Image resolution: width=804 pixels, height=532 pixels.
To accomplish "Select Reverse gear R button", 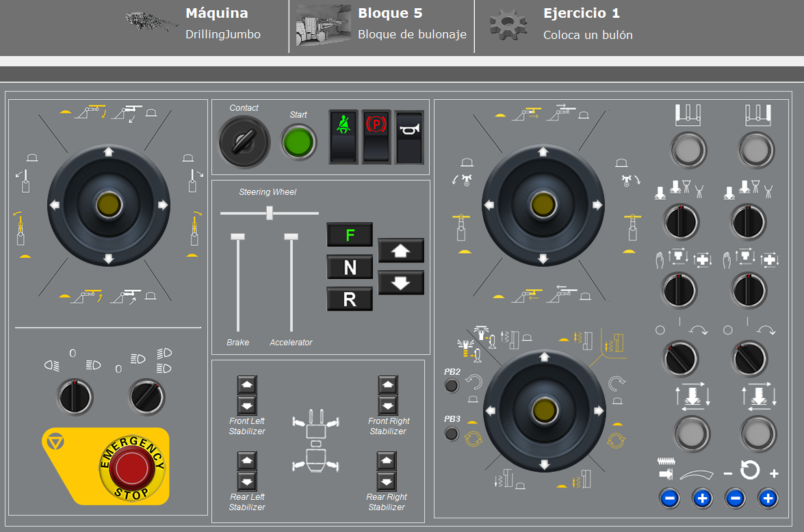I will (350, 300).
